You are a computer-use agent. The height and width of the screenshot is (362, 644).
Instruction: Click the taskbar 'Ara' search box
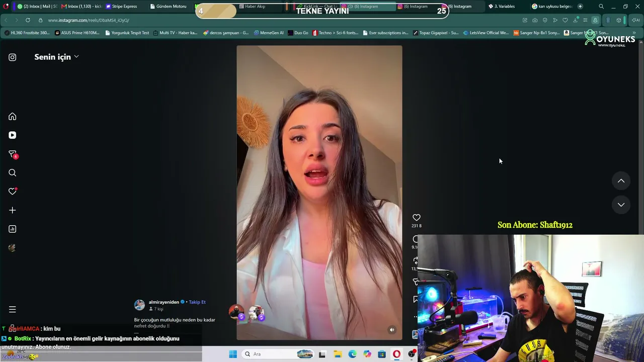278,354
